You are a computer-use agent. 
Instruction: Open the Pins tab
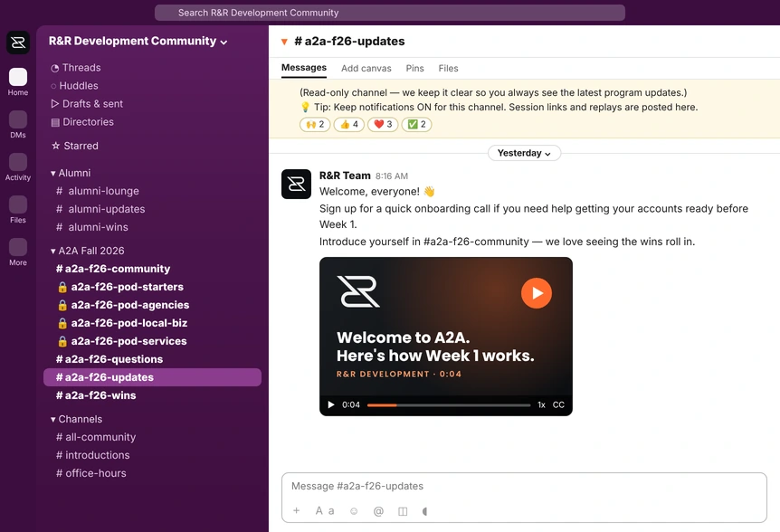click(x=414, y=69)
